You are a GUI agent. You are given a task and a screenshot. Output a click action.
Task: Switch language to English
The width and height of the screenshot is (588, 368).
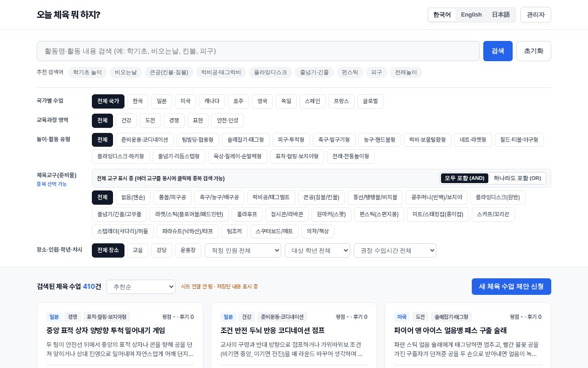[471, 15]
